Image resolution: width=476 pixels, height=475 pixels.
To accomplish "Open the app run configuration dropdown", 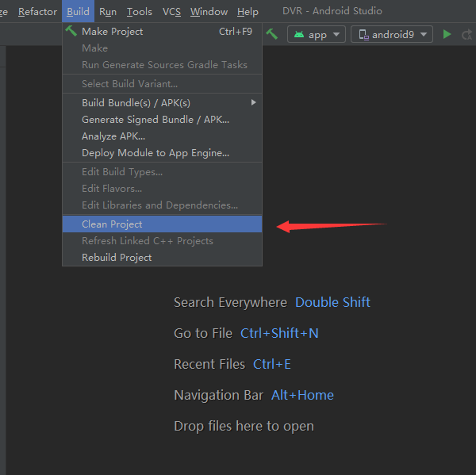I will (x=317, y=34).
